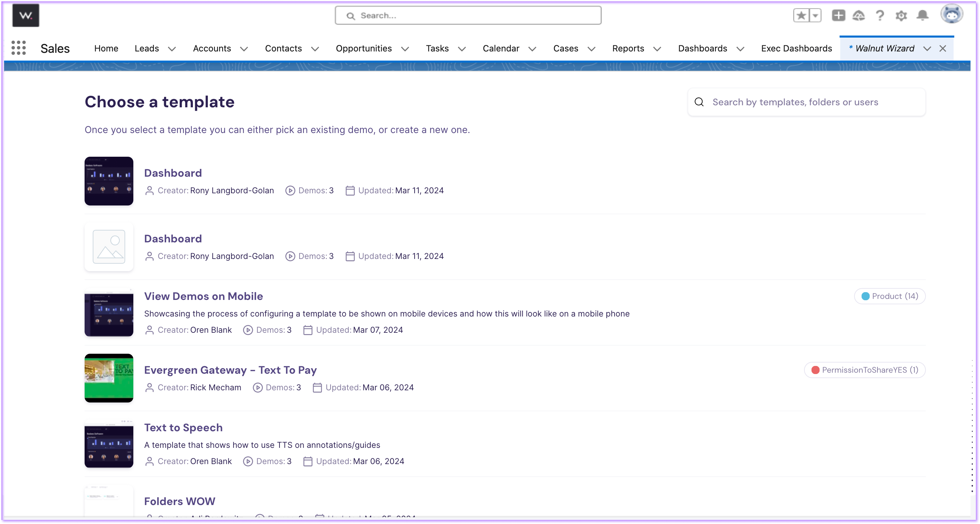
Task: Click the Evergreen Gateway green thumbnail
Action: (109, 378)
